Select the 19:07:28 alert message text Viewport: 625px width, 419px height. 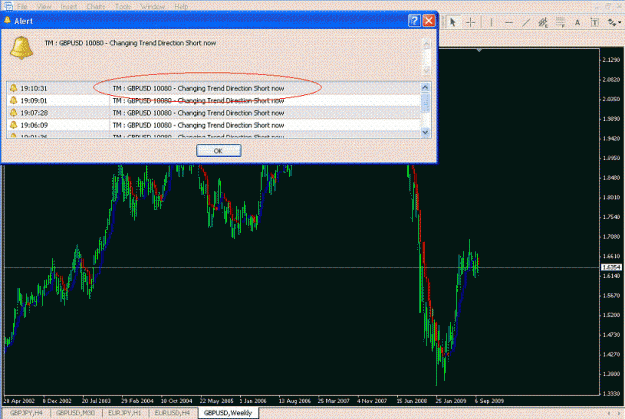click(198, 113)
